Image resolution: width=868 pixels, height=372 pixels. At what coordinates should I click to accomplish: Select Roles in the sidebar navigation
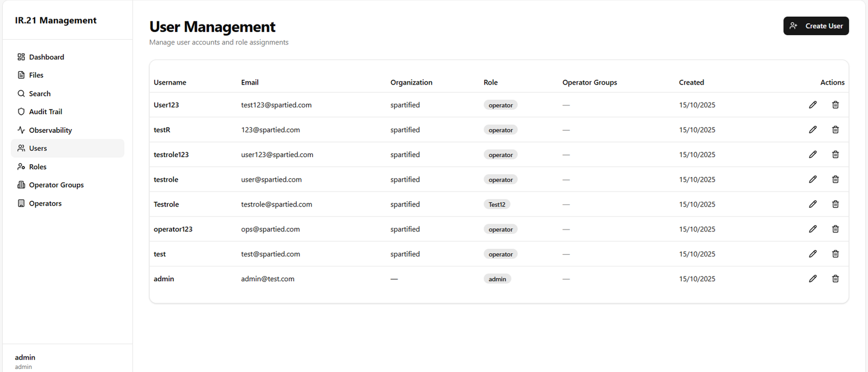[37, 167]
